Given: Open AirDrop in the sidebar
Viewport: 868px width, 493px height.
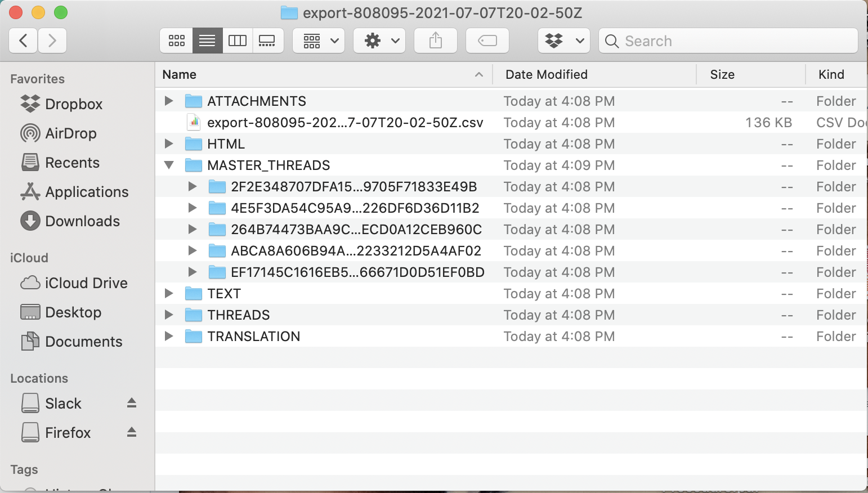Looking at the screenshot, I should [x=59, y=133].
